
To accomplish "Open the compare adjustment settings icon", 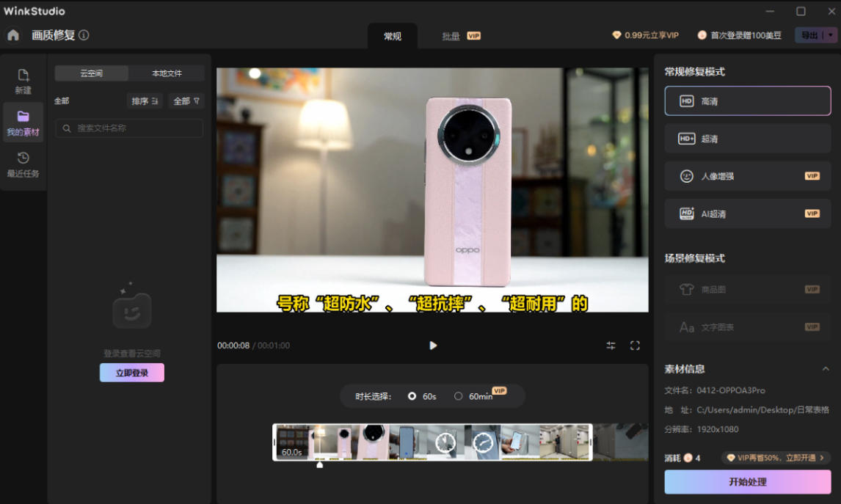I will (611, 346).
